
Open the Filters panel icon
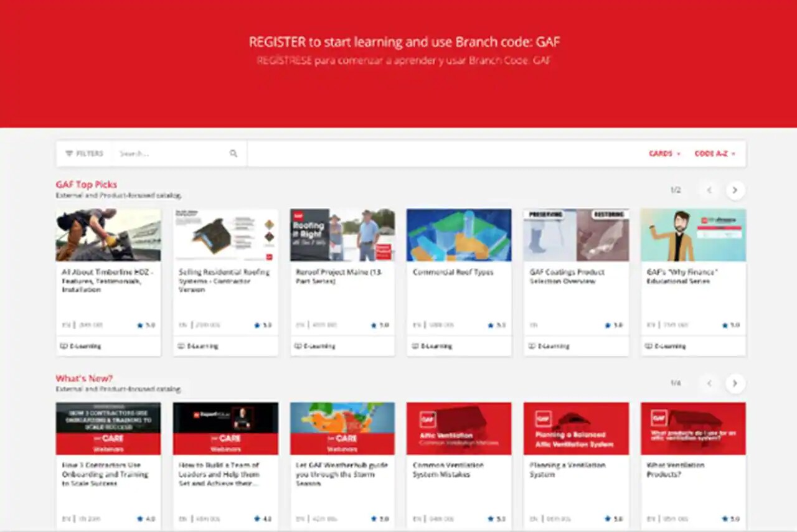(69, 154)
